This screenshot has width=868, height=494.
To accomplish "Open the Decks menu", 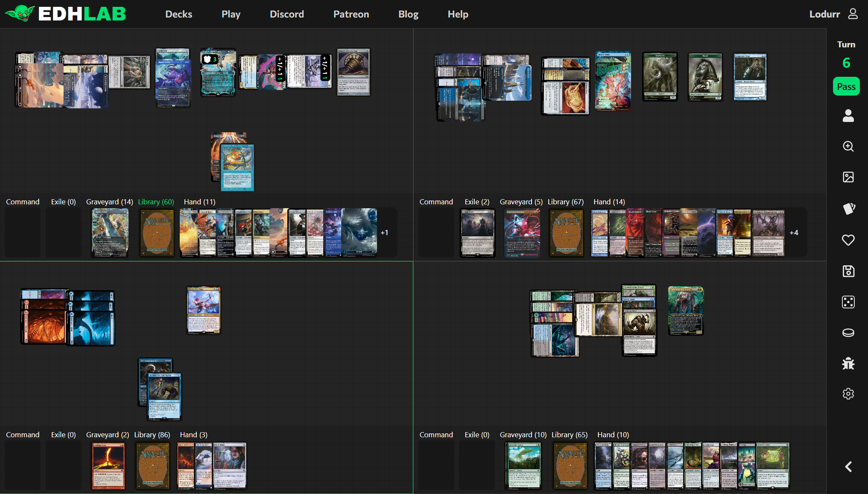I will 178,14.
